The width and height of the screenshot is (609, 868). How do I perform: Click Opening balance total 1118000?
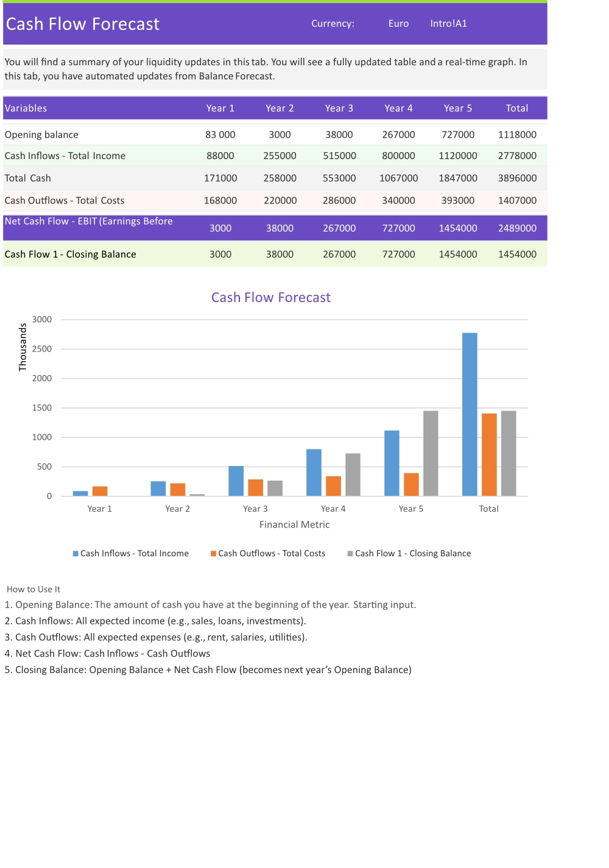pyautogui.click(x=517, y=135)
